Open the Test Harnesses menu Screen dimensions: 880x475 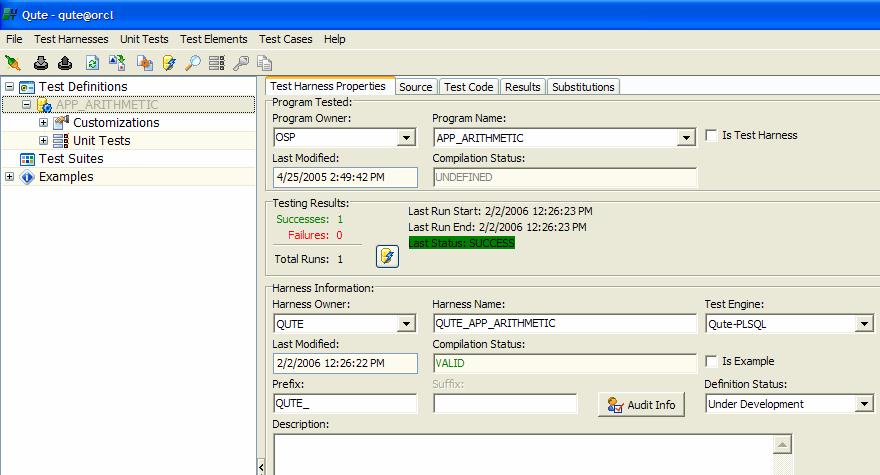[71, 39]
